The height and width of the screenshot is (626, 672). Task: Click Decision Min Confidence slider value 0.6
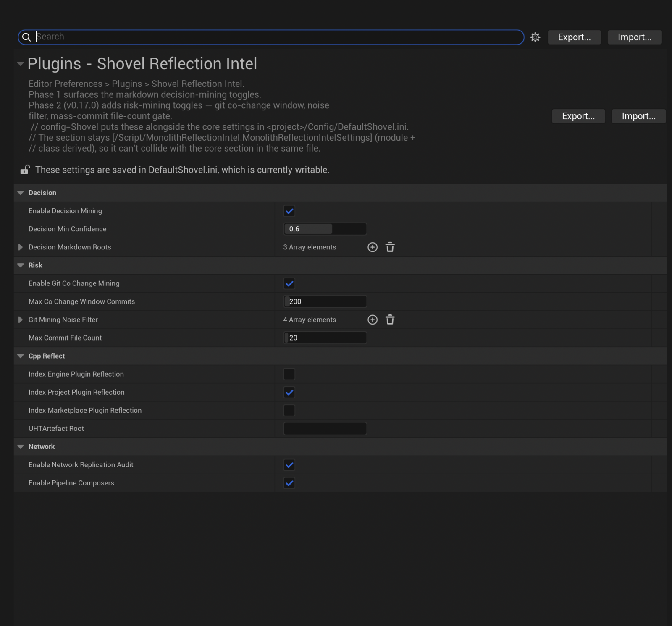tap(325, 229)
